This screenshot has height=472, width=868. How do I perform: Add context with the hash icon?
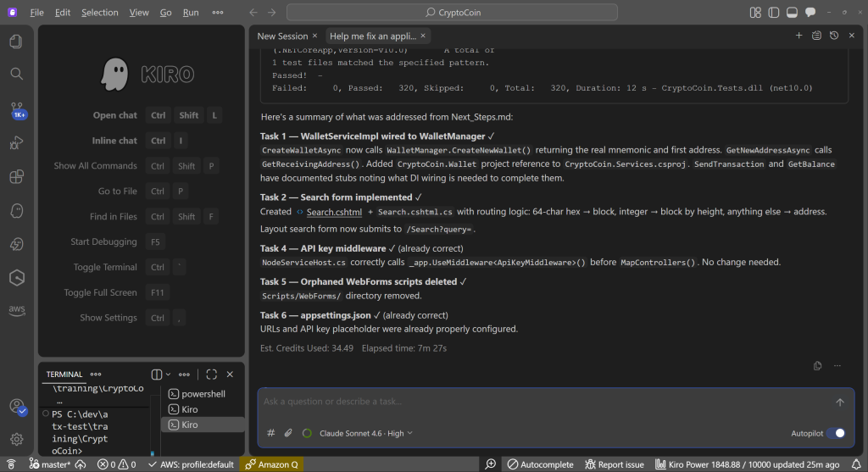click(270, 433)
